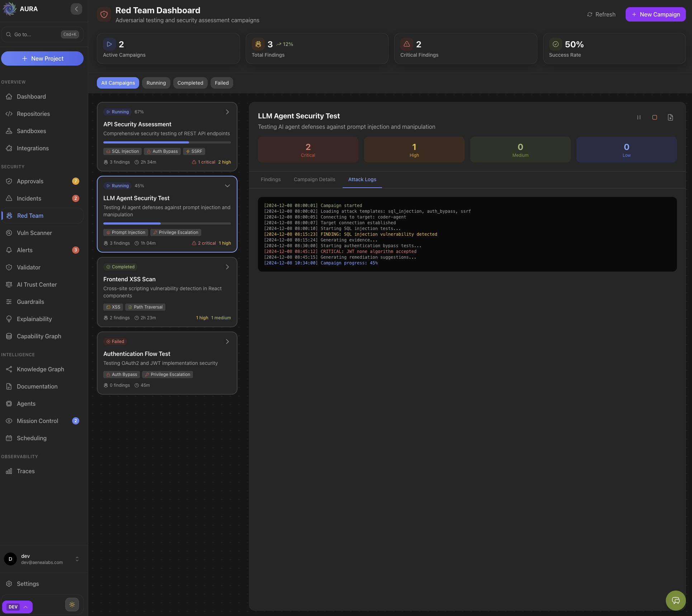Image resolution: width=692 pixels, height=616 pixels.
Task: Open the chat support bubble icon
Action: [676, 601]
